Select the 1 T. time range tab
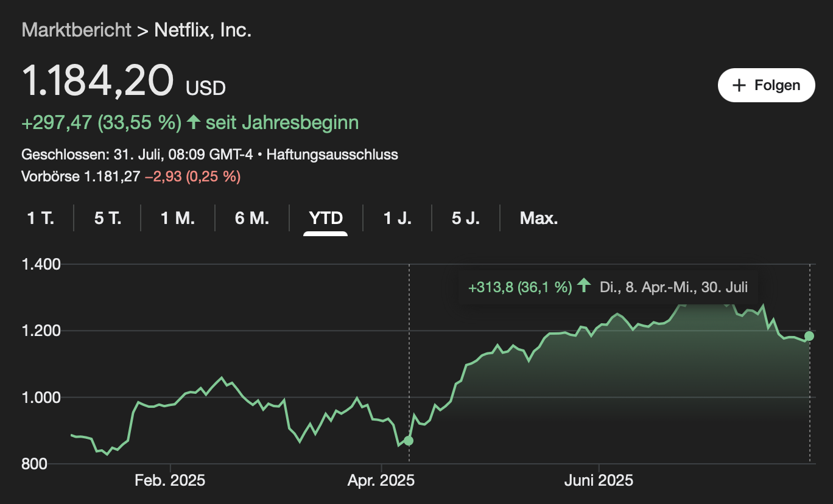The height and width of the screenshot is (504, 833). [x=41, y=218]
